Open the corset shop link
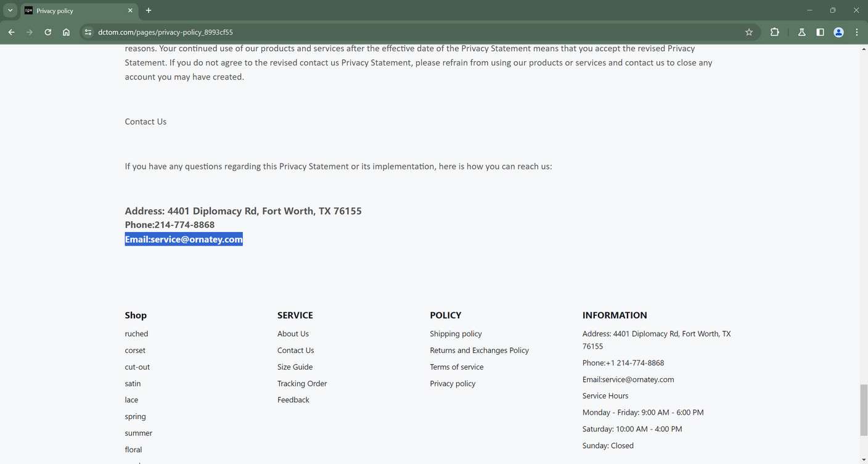 135,350
